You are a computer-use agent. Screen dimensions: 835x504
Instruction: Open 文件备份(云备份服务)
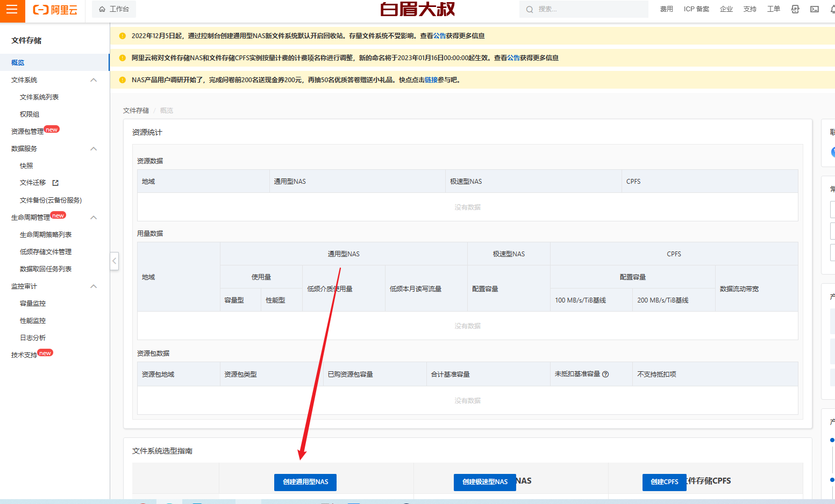51,200
